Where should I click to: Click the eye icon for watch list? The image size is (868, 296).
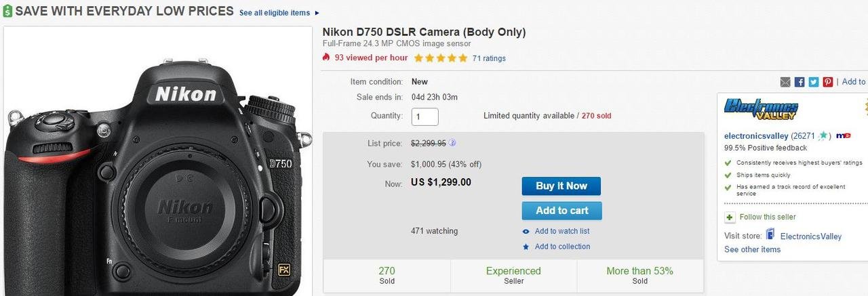coord(526,232)
